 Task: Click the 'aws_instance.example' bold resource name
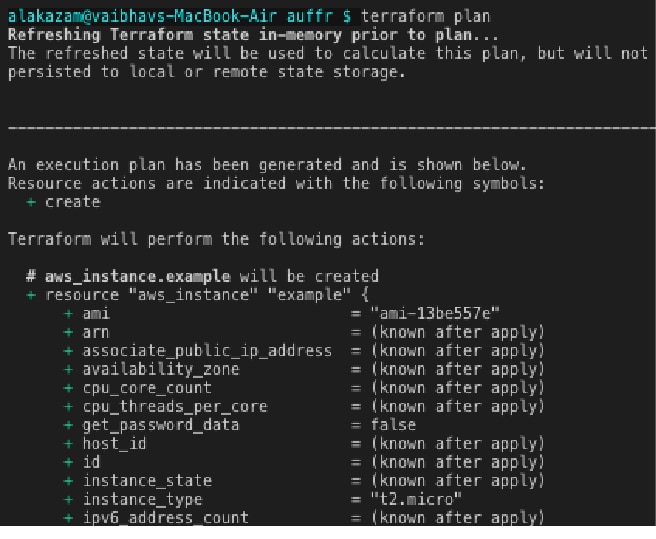pyautogui.click(x=138, y=276)
